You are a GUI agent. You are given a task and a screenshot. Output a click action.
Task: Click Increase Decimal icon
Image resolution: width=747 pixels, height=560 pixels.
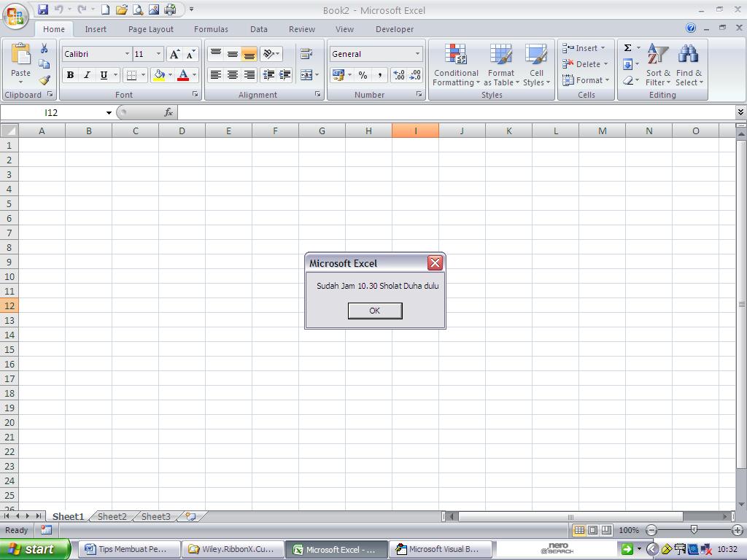399,75
